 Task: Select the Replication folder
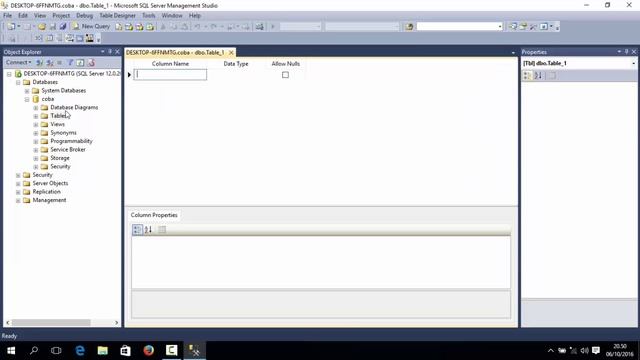click(47, 192)
